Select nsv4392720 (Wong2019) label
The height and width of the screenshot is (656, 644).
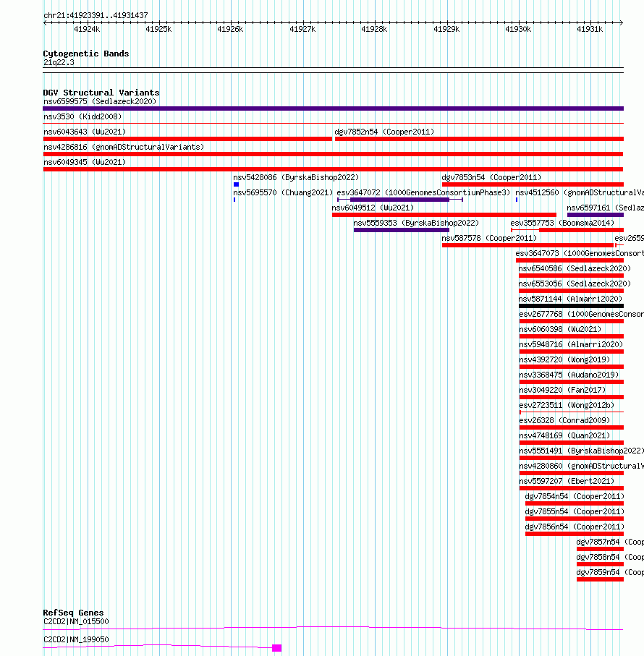pos(564,359)
